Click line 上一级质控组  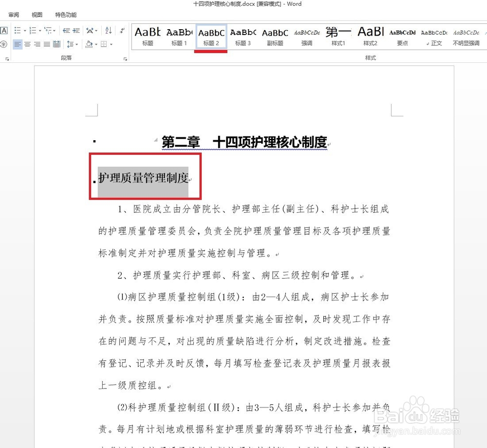(132, 385)
